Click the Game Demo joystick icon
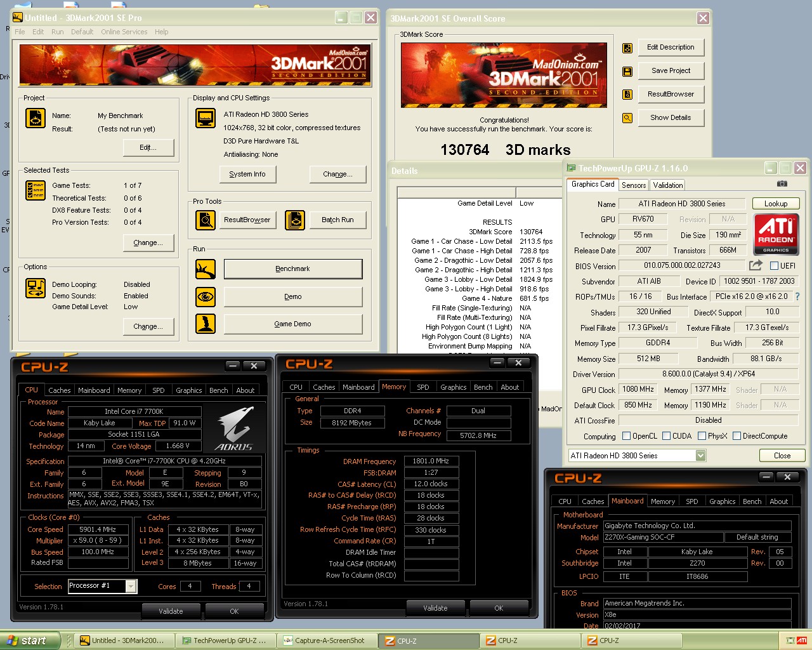This screenshot has height=650, width=812. 205,324
